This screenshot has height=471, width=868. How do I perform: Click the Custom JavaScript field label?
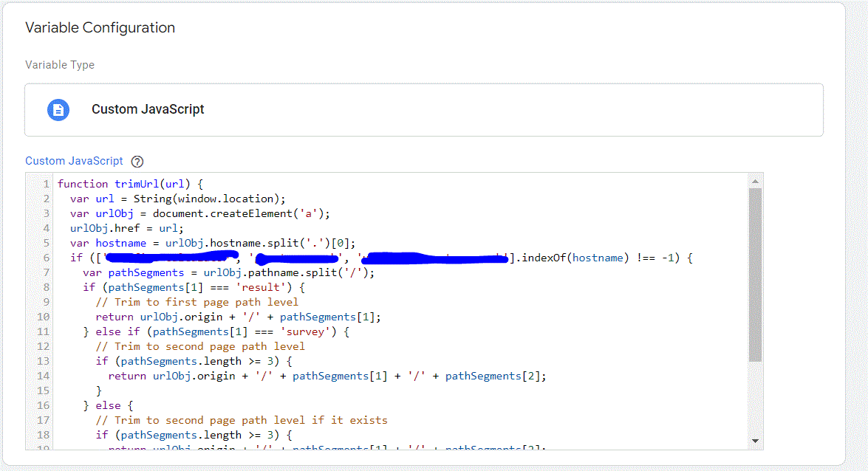(x=74, y=161)
